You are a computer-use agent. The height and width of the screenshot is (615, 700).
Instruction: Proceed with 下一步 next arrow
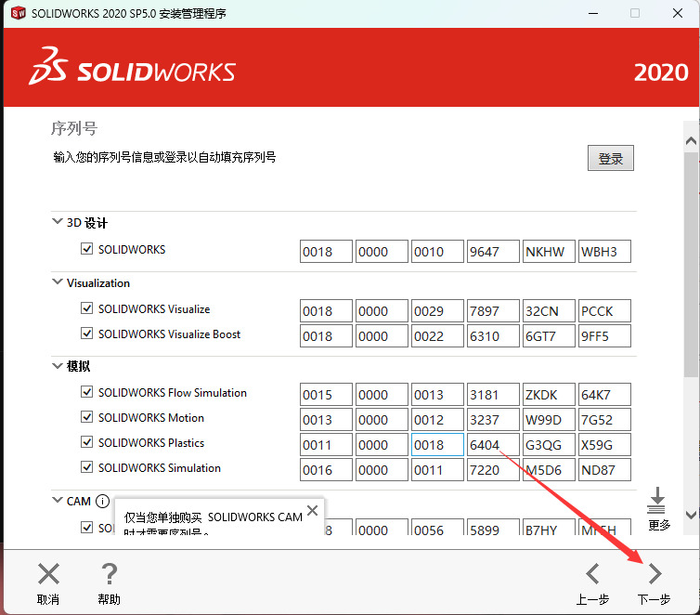(x=655, y=574)
